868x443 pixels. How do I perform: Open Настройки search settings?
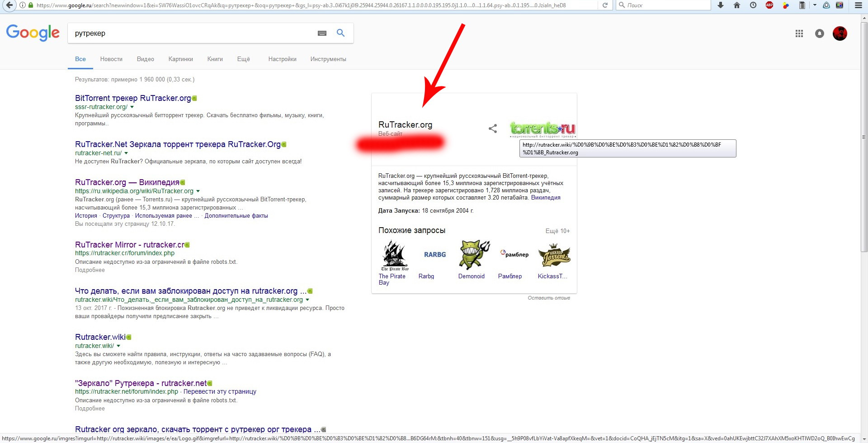tap(283, 59)
